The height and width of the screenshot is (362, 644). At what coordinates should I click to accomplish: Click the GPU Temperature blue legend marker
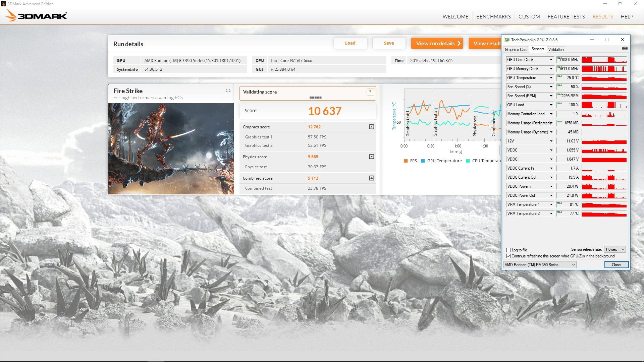tap(423, 161)
